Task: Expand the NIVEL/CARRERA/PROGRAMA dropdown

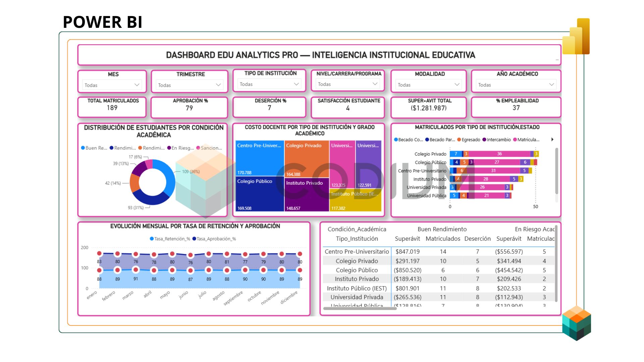Action: [347, 84]
